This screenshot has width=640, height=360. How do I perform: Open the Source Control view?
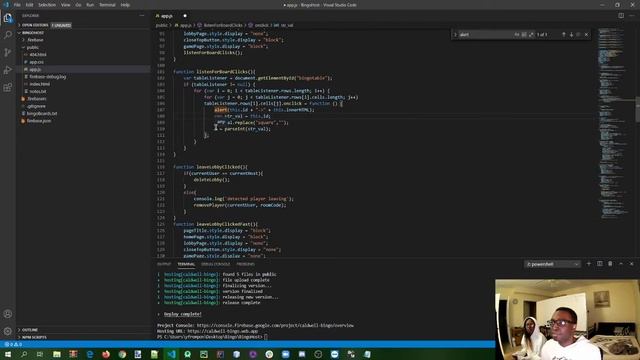coord(8,52)
